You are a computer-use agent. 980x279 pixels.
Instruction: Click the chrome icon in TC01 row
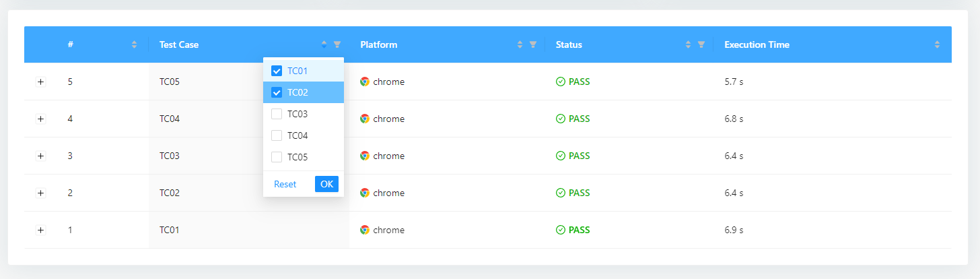[x=365, y=230]
